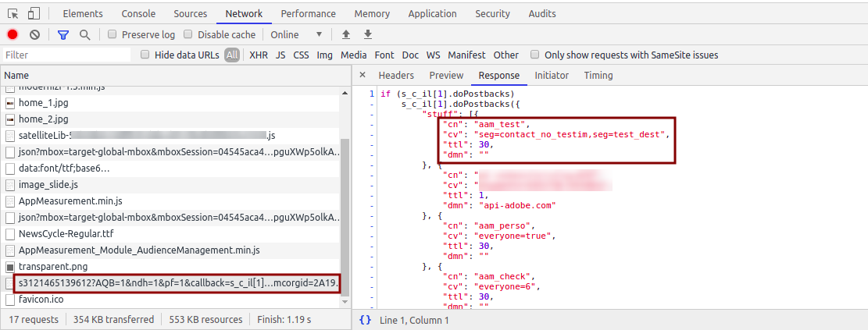This screenshot has height=330, width=868.
Task: Open the Headers tab of request
Action: coord(396,76)
